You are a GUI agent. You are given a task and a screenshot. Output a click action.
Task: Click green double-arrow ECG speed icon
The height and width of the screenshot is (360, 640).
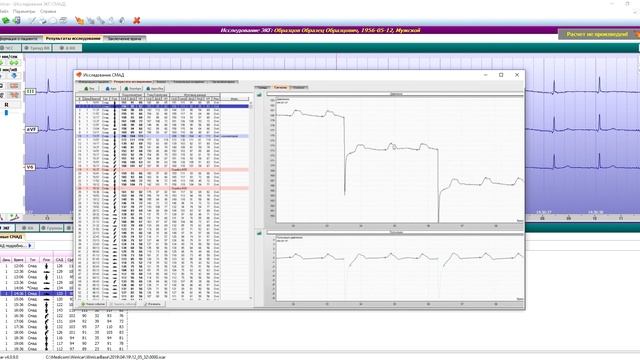click(14, 63)
